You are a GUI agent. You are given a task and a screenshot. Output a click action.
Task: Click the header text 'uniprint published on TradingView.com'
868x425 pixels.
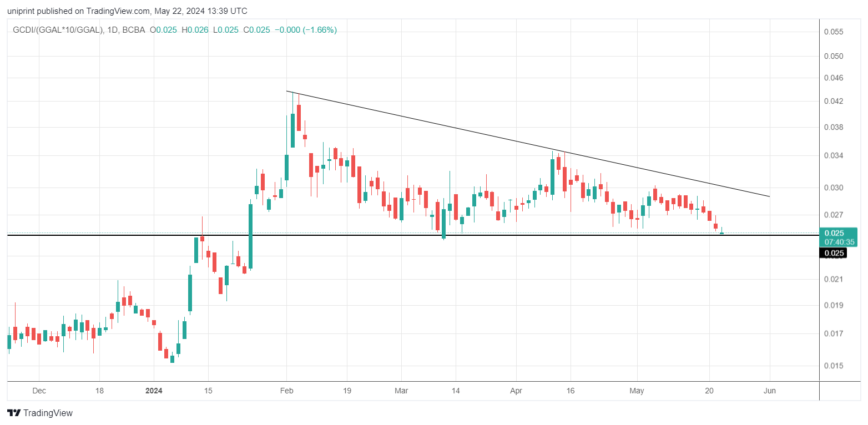(78, 11)
